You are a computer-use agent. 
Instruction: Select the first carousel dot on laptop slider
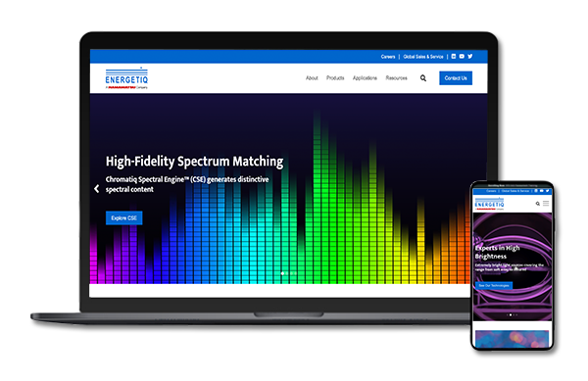tap(282, 273)
